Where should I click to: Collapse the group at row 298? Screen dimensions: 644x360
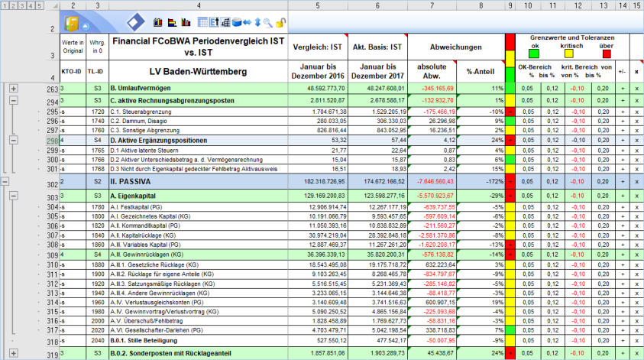pos(15,141)
